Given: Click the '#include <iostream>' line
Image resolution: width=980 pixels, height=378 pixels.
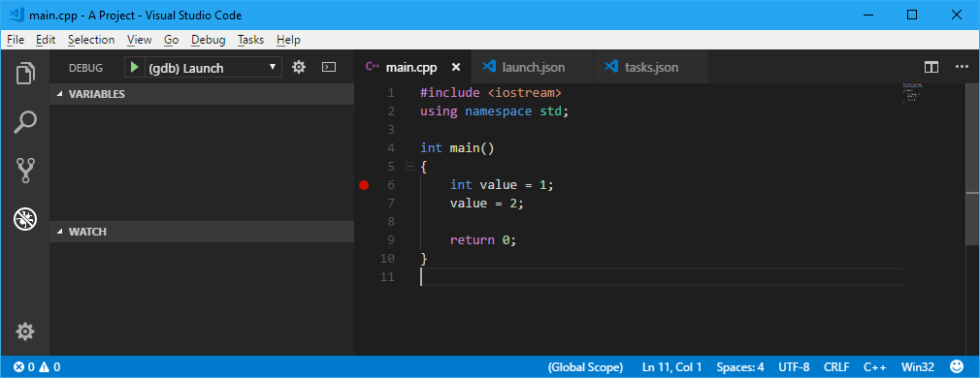Looking at the screenshot, I should click(491, 93).
